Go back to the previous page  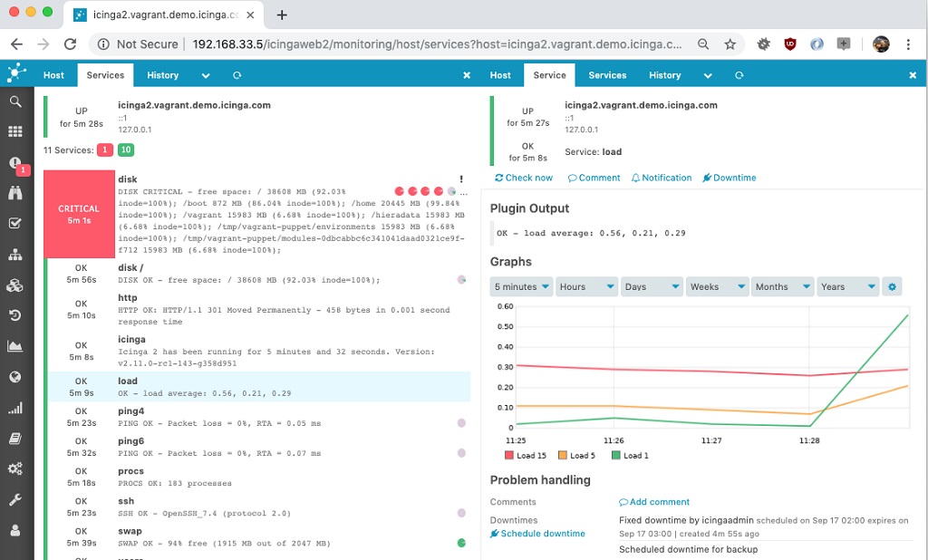pyautogui.click(x=16, y=43)
